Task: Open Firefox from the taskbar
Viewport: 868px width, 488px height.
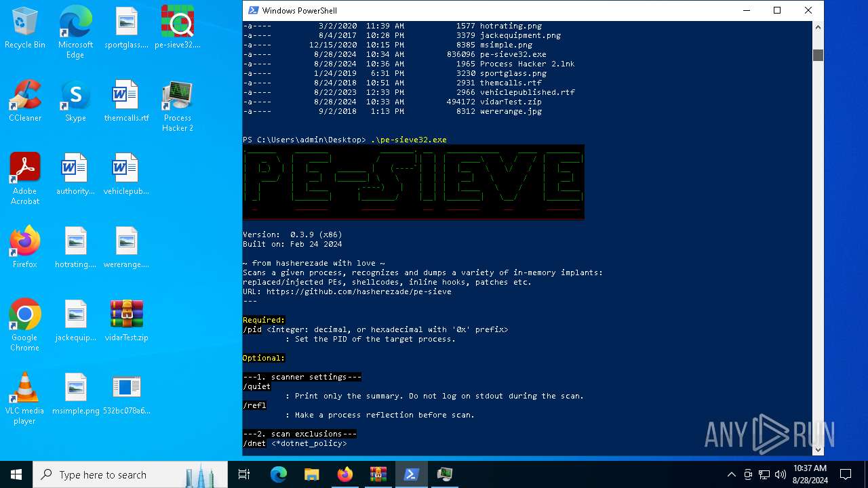Action: click(x=344, y=474)
